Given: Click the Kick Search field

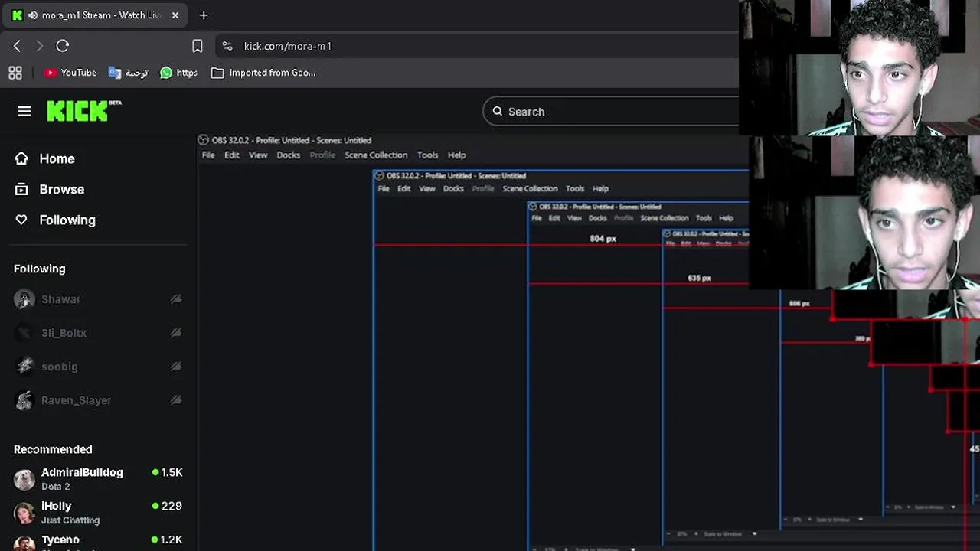Looking at the screenshot, I should click(x=611, y=112).
